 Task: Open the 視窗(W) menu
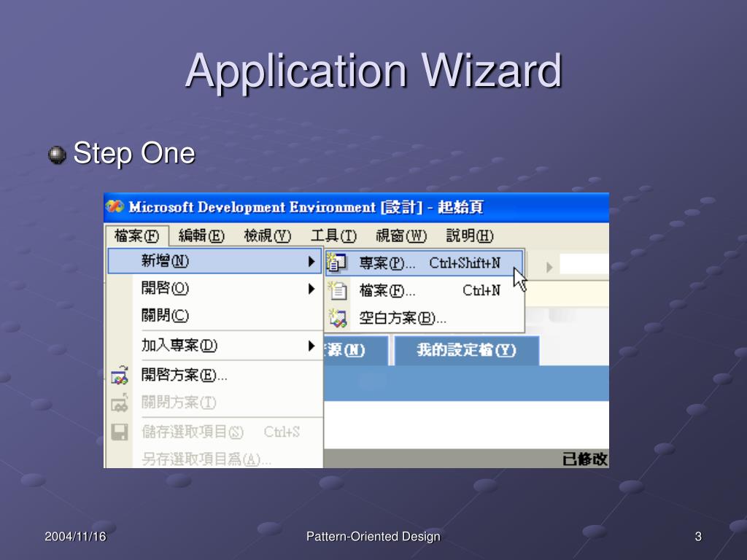(401, 236)
